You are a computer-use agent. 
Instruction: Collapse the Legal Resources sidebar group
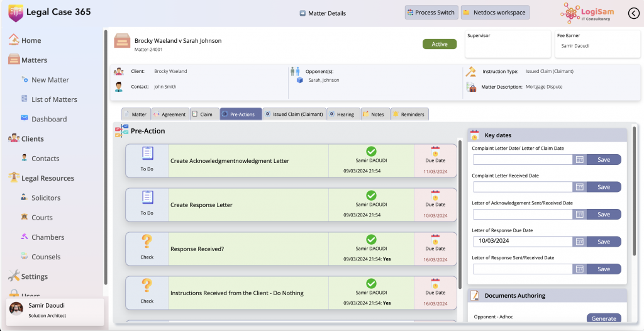[47, 178]
